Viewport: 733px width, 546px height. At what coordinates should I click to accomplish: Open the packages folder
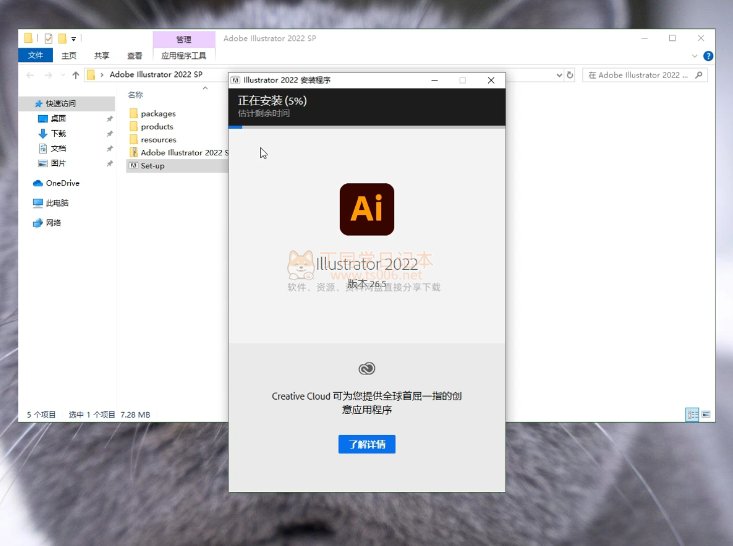[x=157, y=114]
